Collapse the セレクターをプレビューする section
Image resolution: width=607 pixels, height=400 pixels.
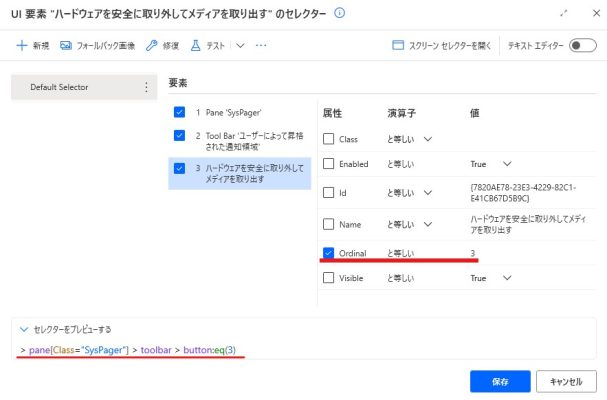coord(24,328)
